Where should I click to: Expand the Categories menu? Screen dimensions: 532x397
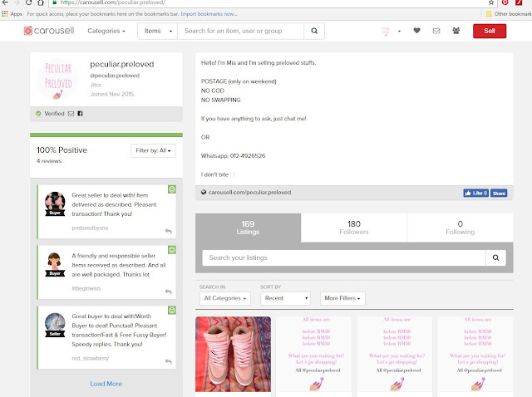106,31
